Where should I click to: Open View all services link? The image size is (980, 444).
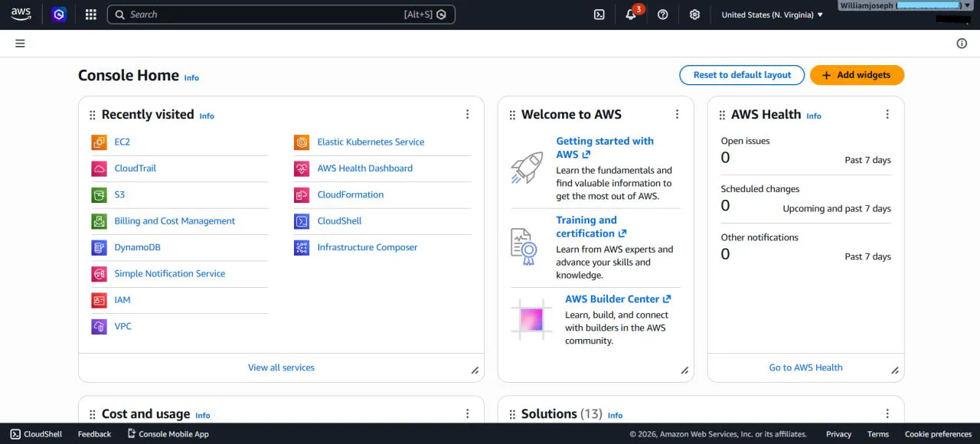[x=281, y=367]
